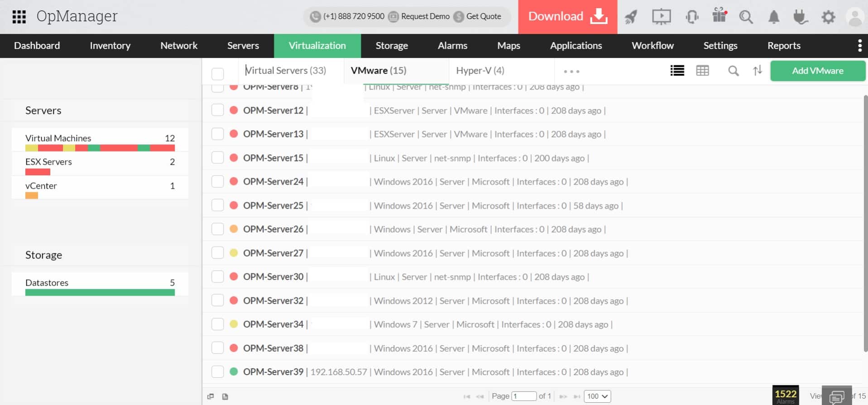868x405 pixels.
Task: Click the red Download button
Action: coord(568,17)
